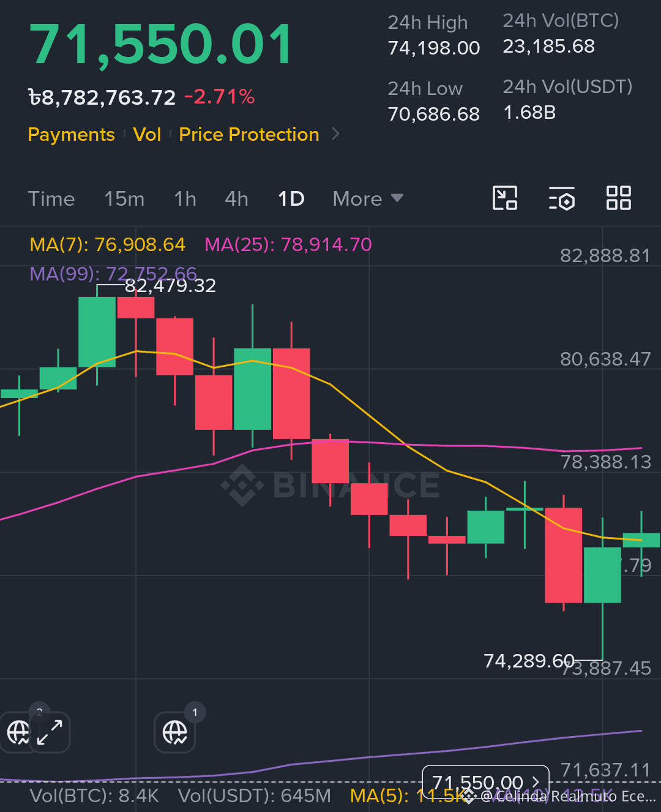Open the chart drawing tools icon
Image resolution: width=661 pixels, height=812 pixels.
click(x=505, y=198)
